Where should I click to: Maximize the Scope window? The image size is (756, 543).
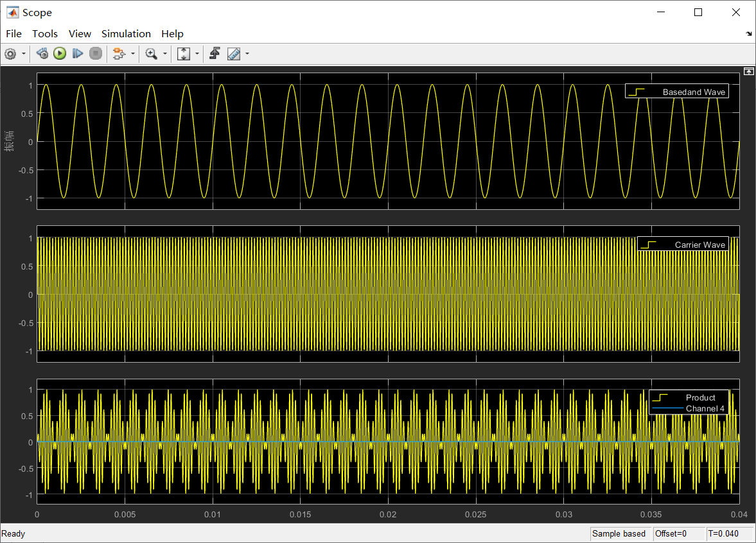pos(698,13)
